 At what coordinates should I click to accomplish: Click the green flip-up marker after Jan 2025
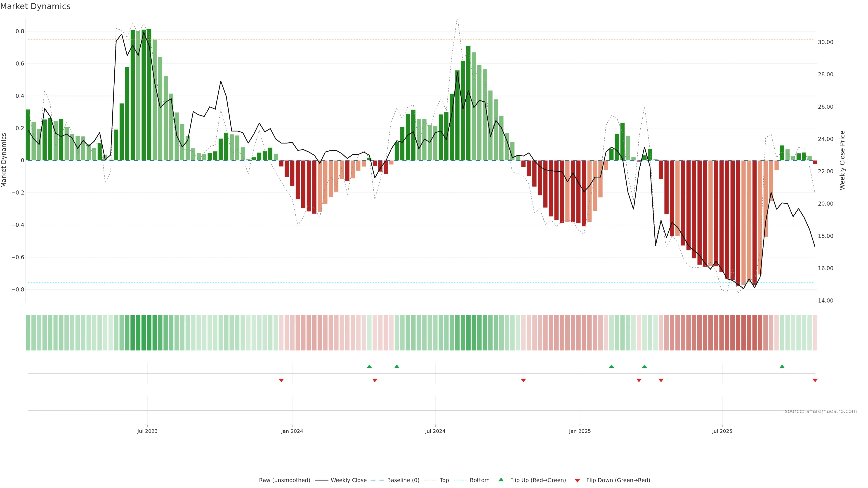coord(611,366)
